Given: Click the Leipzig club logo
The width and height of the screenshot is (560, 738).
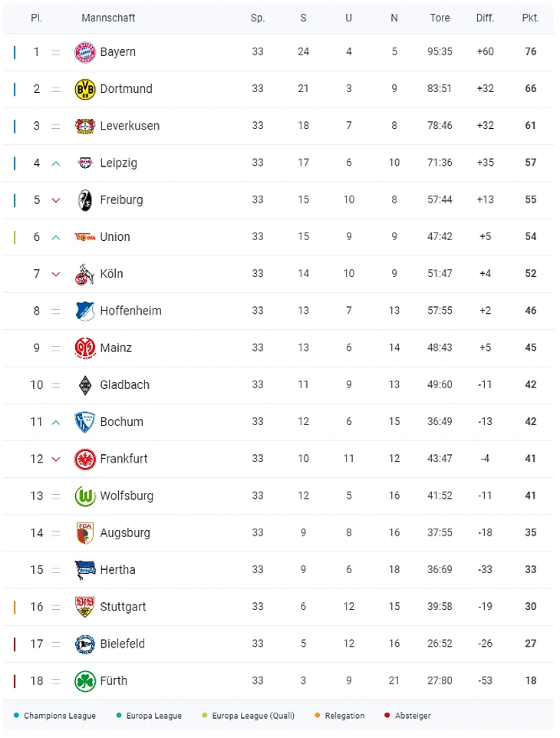Looking at the screenshot, I should (84, 163).
